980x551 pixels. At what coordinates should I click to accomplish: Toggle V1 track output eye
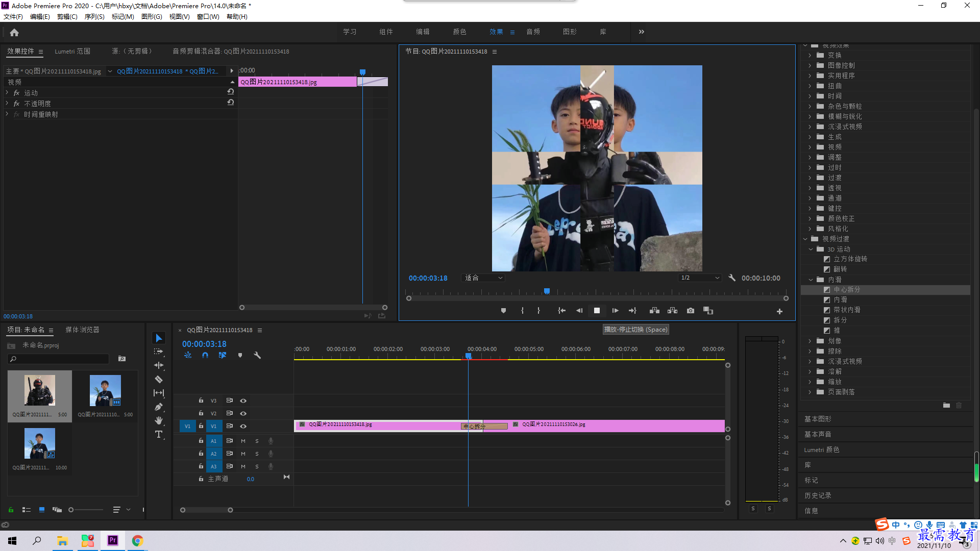[x=243, y=426]
